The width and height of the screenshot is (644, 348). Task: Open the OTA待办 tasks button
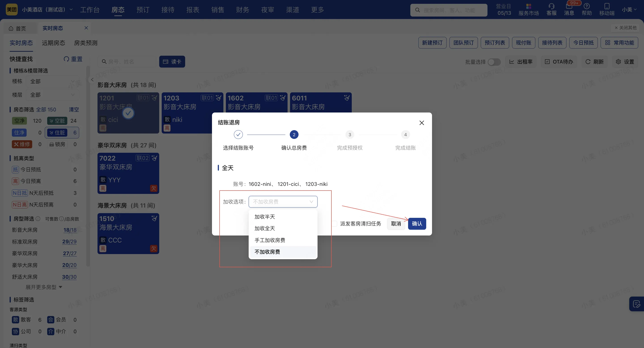559,62
